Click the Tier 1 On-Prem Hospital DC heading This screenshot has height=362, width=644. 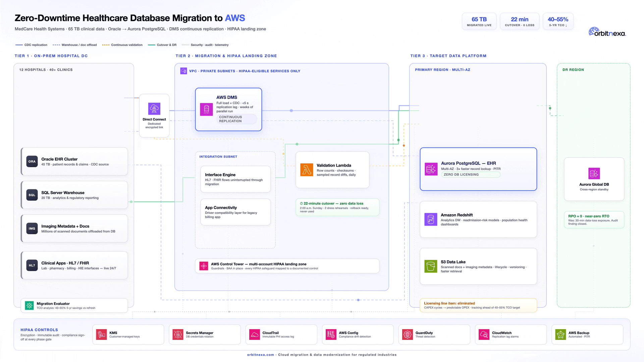(x=51, y=56)
